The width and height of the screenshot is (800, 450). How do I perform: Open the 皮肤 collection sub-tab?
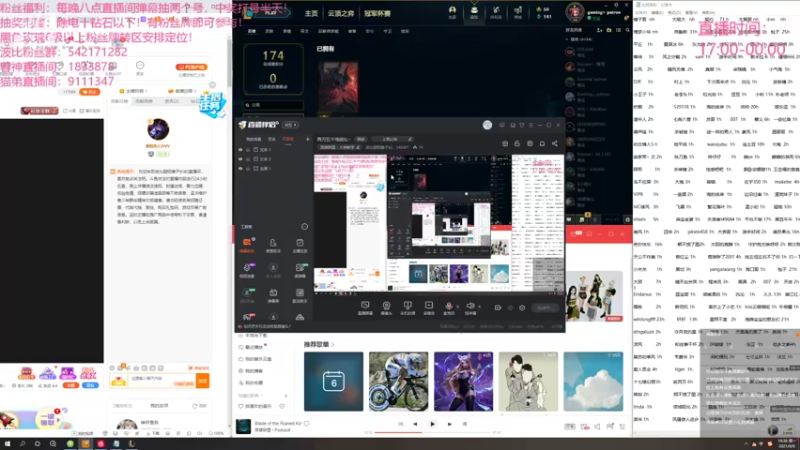click(269, 31)
